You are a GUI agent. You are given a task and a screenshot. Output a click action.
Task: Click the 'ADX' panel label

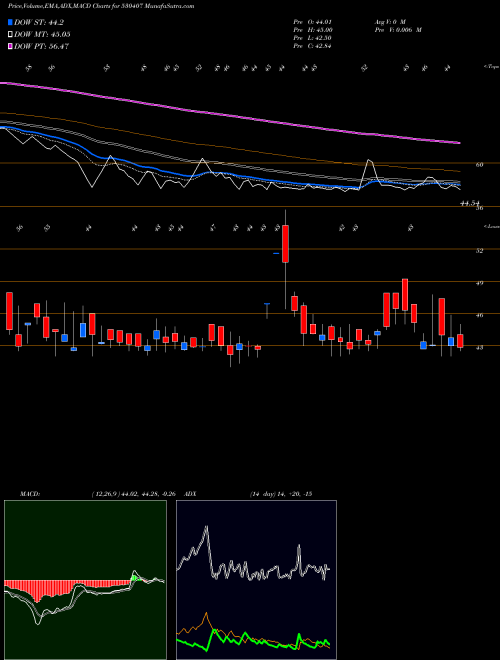[x=190, y=494]
